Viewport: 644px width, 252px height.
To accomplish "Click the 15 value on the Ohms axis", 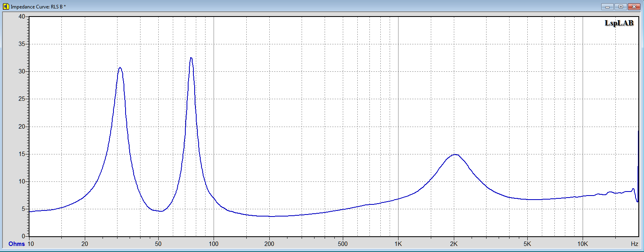I will coord(21,154).
